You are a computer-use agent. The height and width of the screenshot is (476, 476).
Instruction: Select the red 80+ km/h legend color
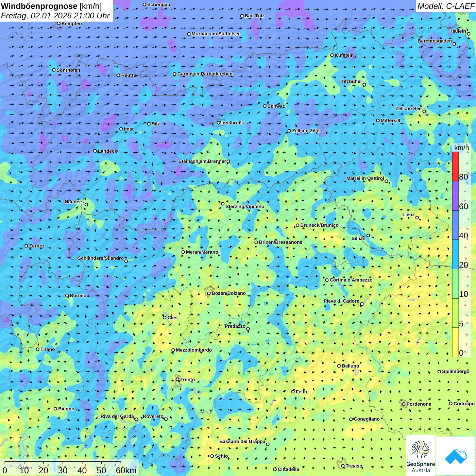455,167
